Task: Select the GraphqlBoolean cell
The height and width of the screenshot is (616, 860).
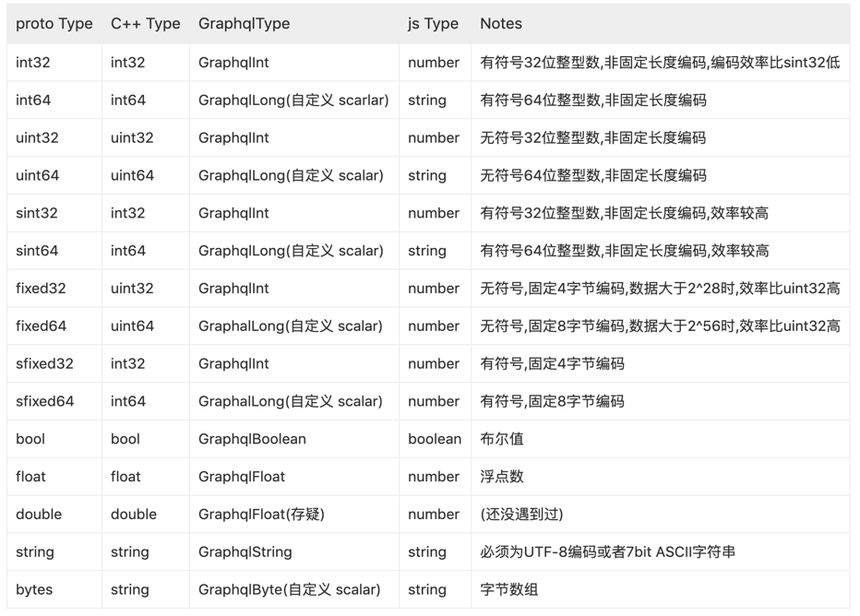Action: [x=294, y=439]
